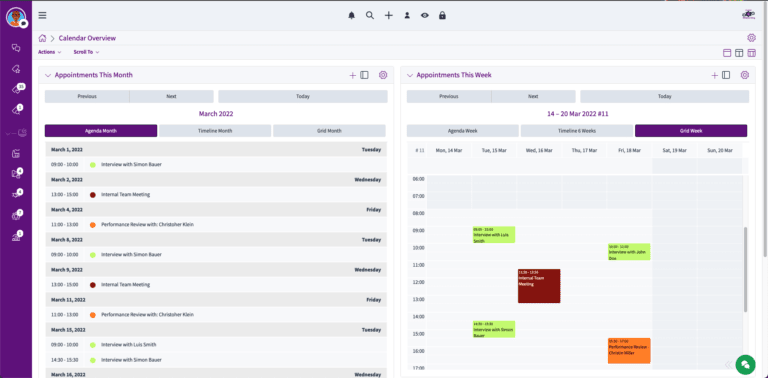This screenshot has width=768, height=378.
Task: Click March 4 Performance Review agenda entry
Action: click(216, 225)
